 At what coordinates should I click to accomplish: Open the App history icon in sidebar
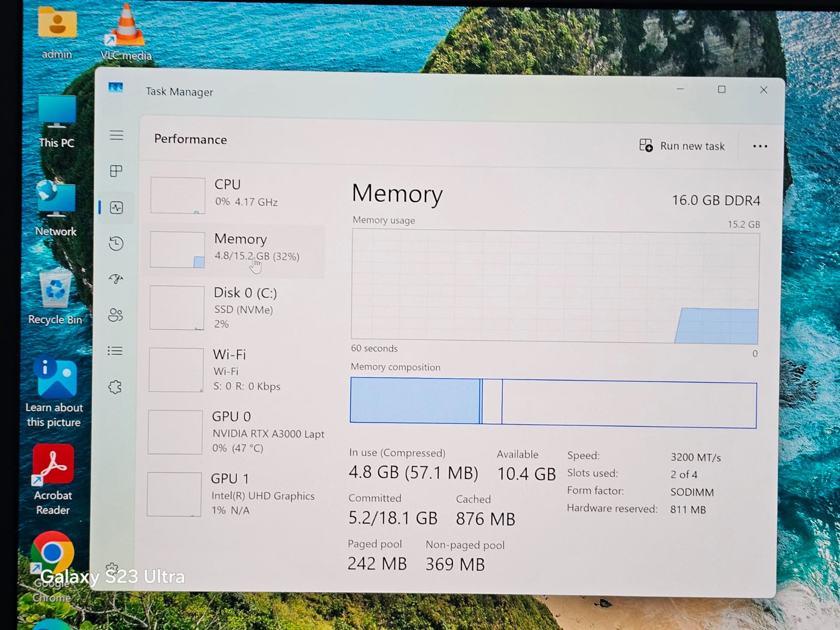pyautogui.click(x=116, y=244)
